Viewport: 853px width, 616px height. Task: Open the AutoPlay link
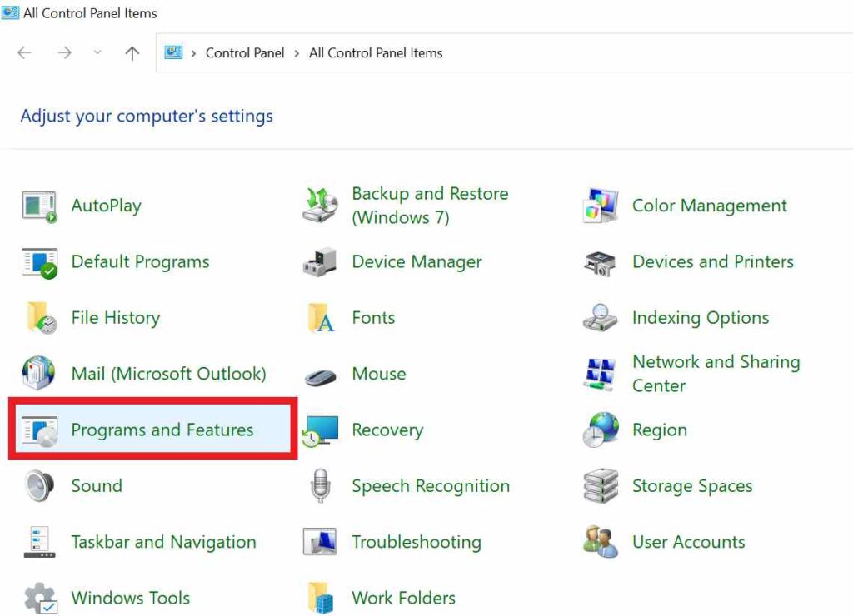coord(106,206)
